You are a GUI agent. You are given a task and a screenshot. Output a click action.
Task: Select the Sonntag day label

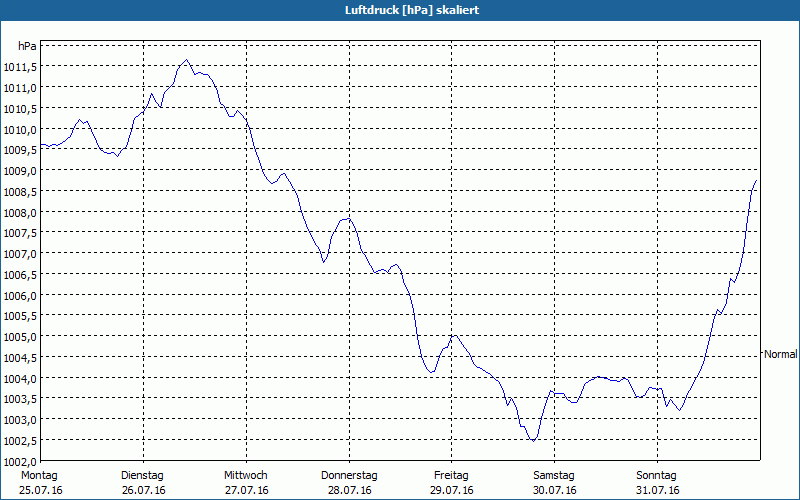click(657, 476)
